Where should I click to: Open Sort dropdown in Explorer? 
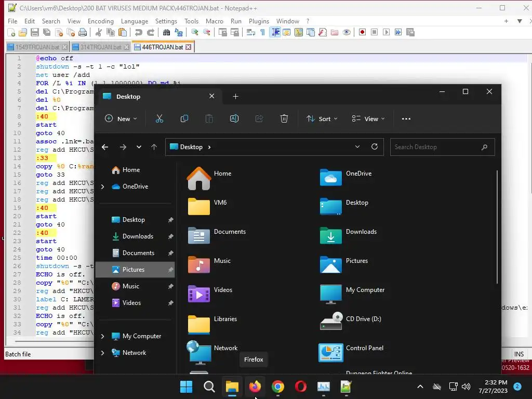coord(322,119)
